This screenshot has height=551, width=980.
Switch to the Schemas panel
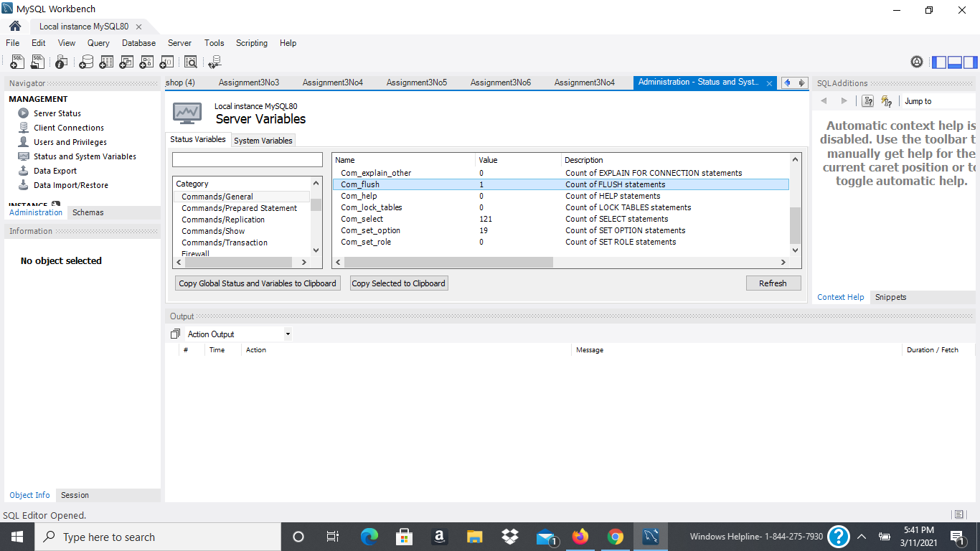click(88, 212)
